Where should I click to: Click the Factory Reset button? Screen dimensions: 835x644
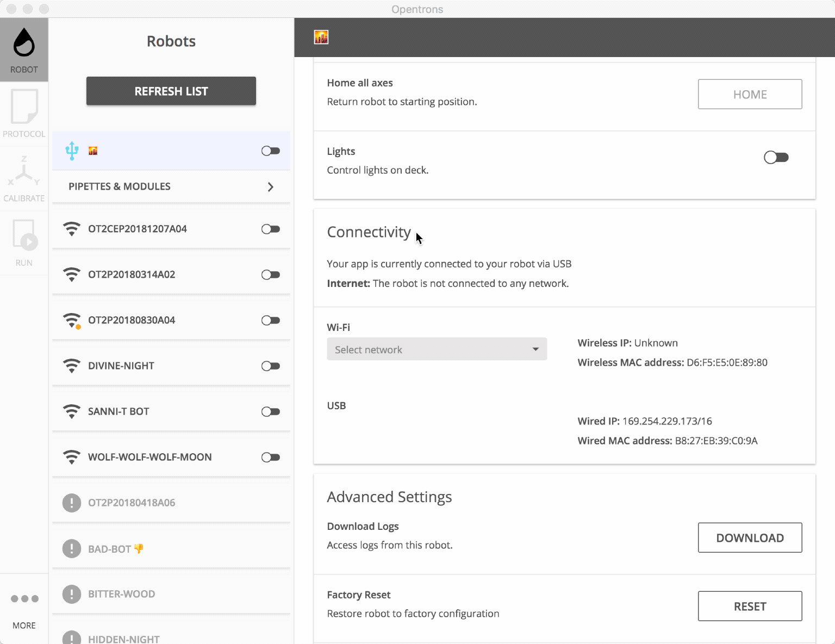[750, 606]
